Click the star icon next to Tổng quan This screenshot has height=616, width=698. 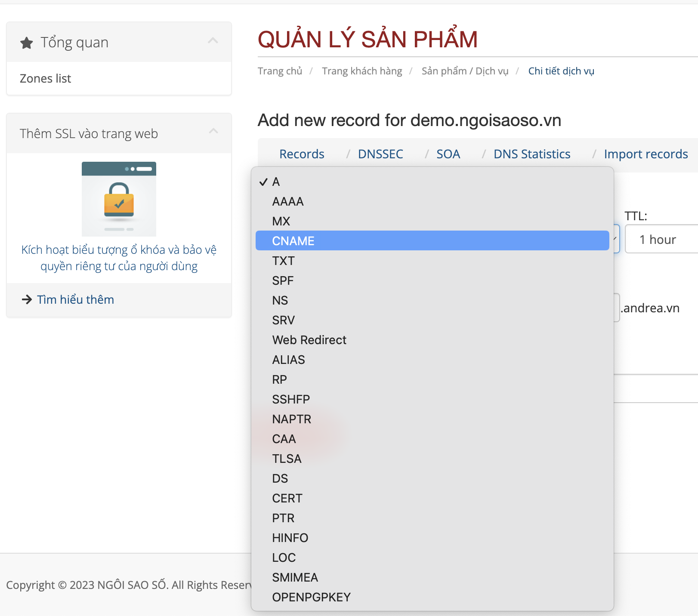coord(27,42)
